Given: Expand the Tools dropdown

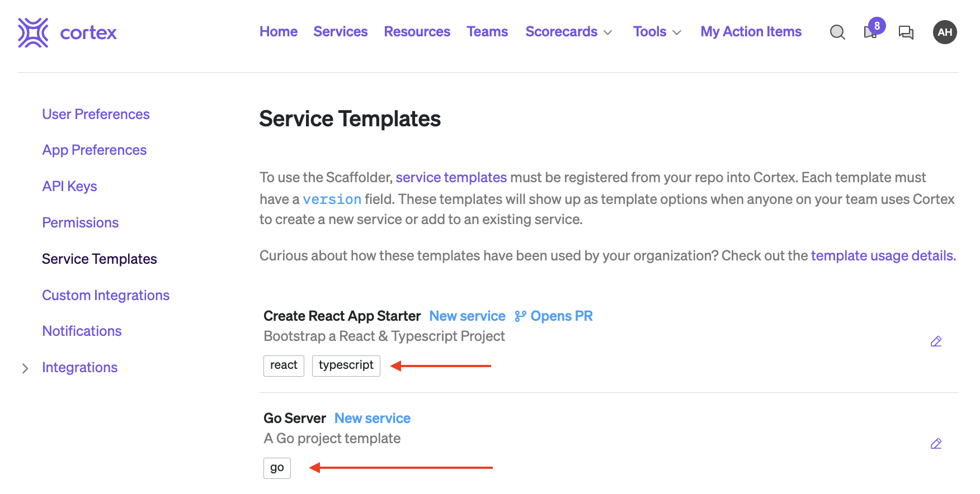Looking at the screenshot, I should click(x=657, y=32).
